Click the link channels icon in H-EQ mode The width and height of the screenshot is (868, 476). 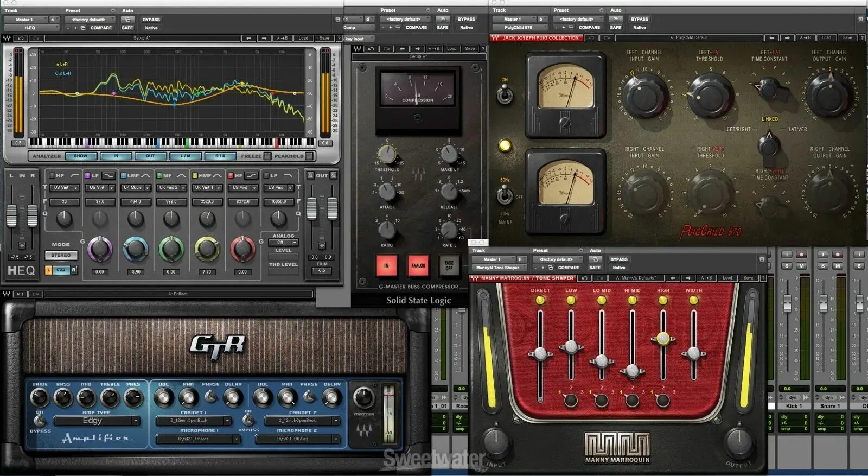point(61,270)
